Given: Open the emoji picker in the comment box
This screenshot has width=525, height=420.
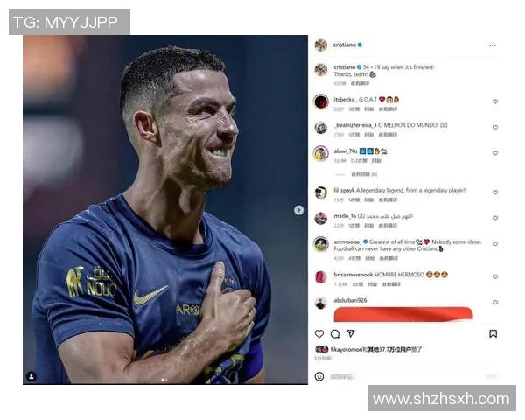Looking at the screenshot, I should (319, 376).
